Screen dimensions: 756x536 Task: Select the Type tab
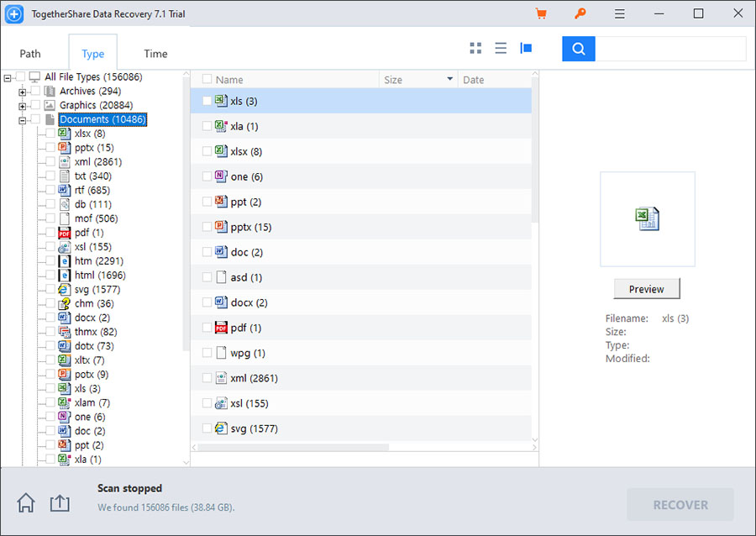pos(92,54)
